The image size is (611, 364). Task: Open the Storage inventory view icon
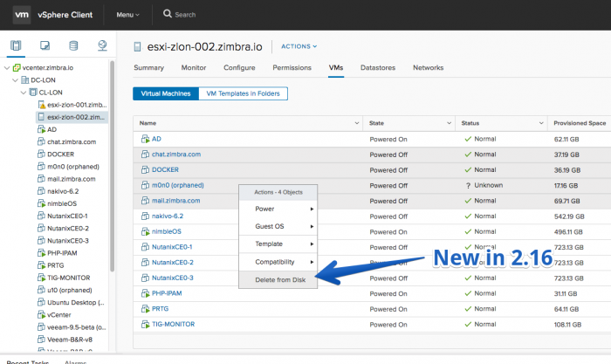73,45
